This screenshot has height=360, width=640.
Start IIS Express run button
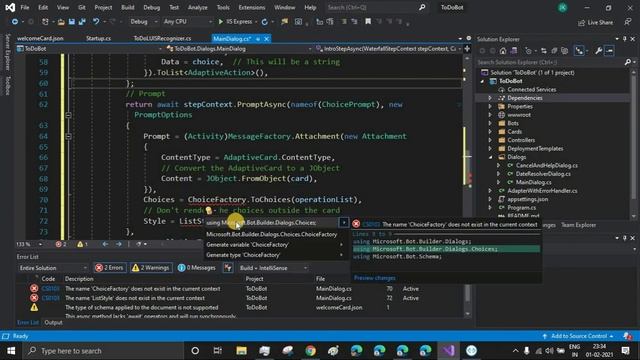point(235,22)
